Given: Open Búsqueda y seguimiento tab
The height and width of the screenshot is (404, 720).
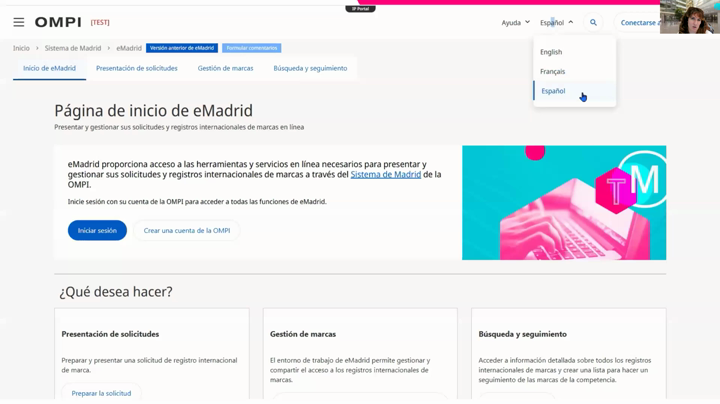Looking at the screenshot, I should pos(310,68).
